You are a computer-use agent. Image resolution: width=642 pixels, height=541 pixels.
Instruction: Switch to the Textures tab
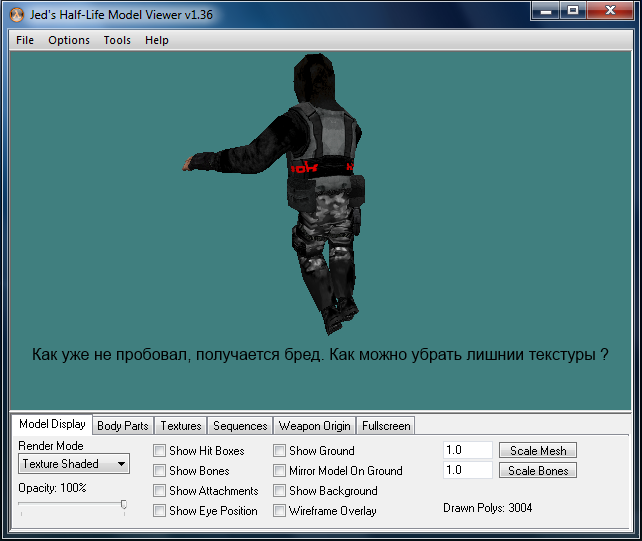181,426
